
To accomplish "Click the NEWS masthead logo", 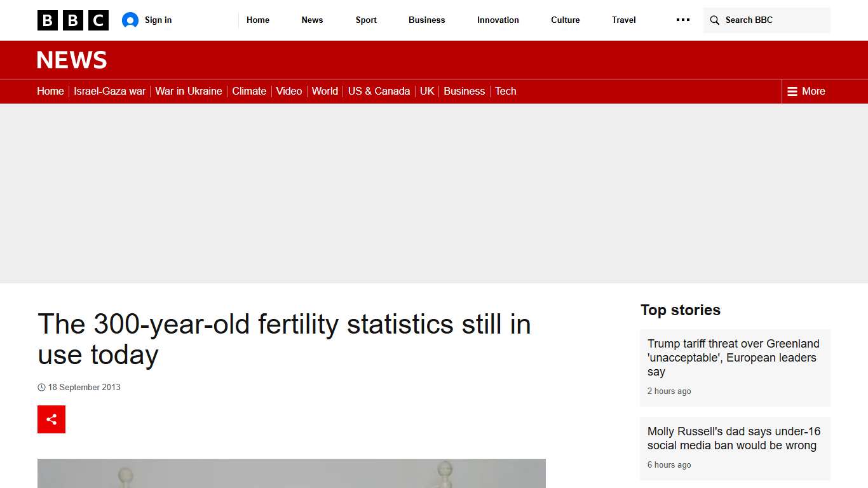I will click(71, 59).
